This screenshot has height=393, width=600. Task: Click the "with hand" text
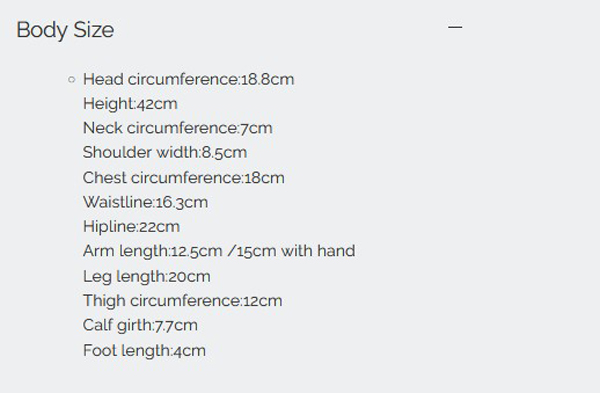[x=318, y=251]
